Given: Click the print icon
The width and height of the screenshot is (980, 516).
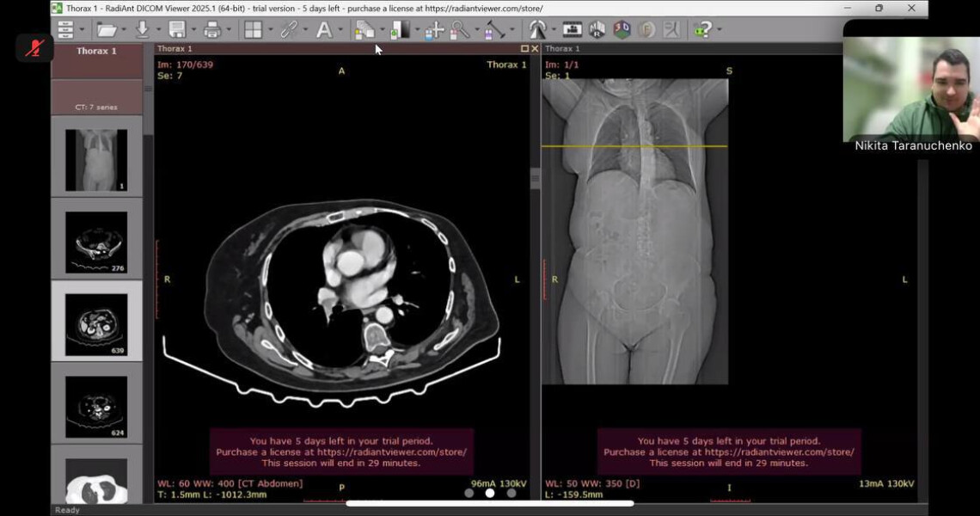Looking at the screenshot, I should 211,30.
